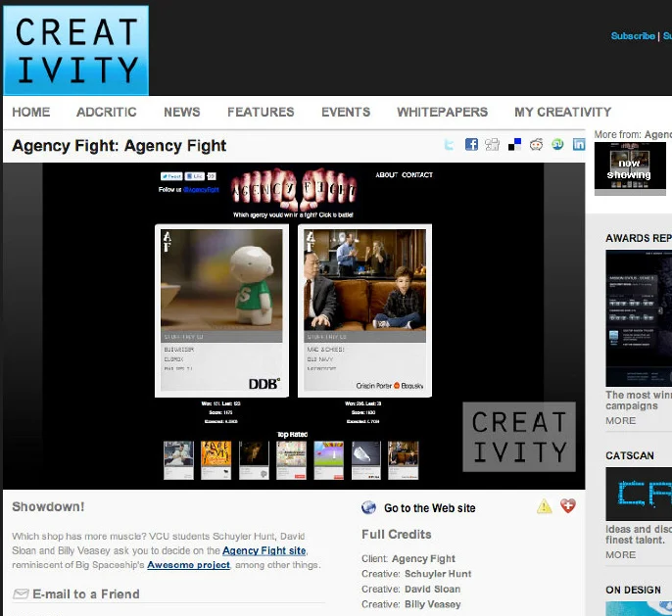Open the fourth Top Rated thumbnail

tap(292, 460)
